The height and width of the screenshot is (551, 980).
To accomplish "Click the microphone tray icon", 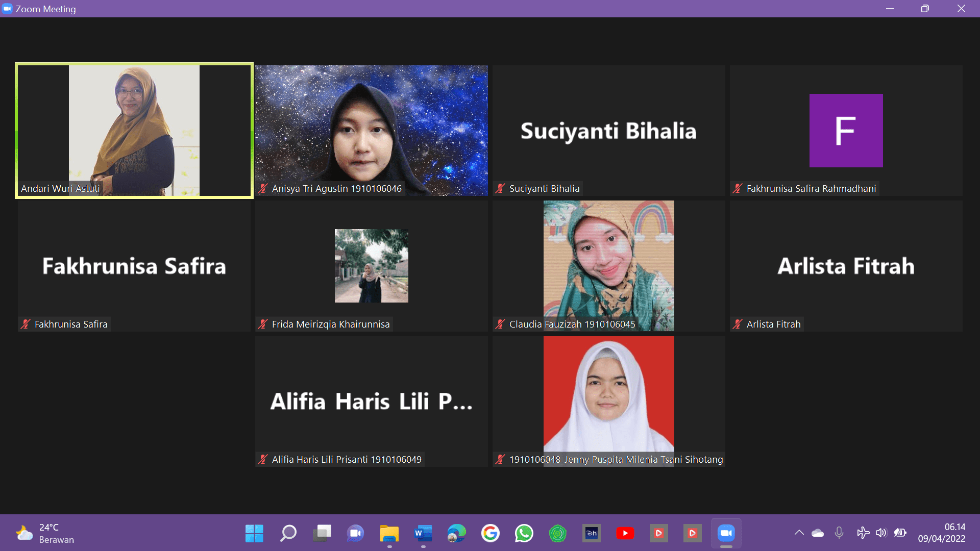I will pyautogui.click(x=839, y=533).
